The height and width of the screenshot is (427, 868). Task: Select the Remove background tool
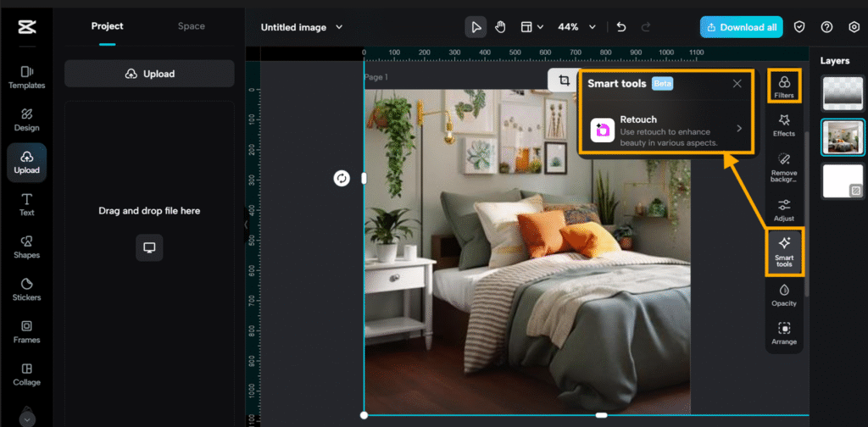click(x=784, y=166)
